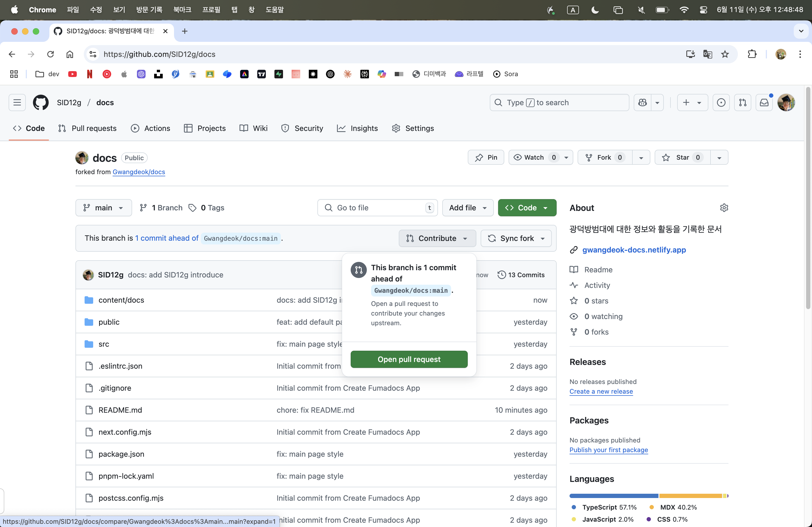Bookmark this page with the star icon
Image resolution: width=812 pixels, height=527 pixels.
click(725, 54)
